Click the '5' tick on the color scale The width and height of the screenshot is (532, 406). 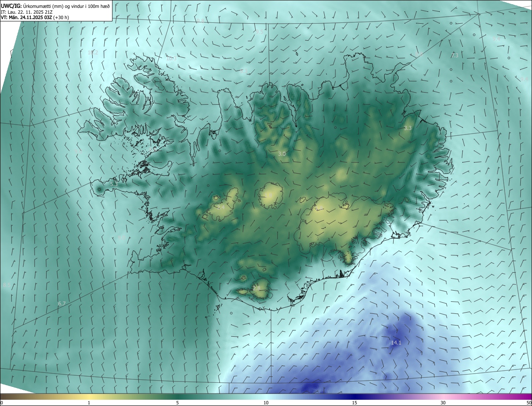pyautogui.click(x=177, y=403)
